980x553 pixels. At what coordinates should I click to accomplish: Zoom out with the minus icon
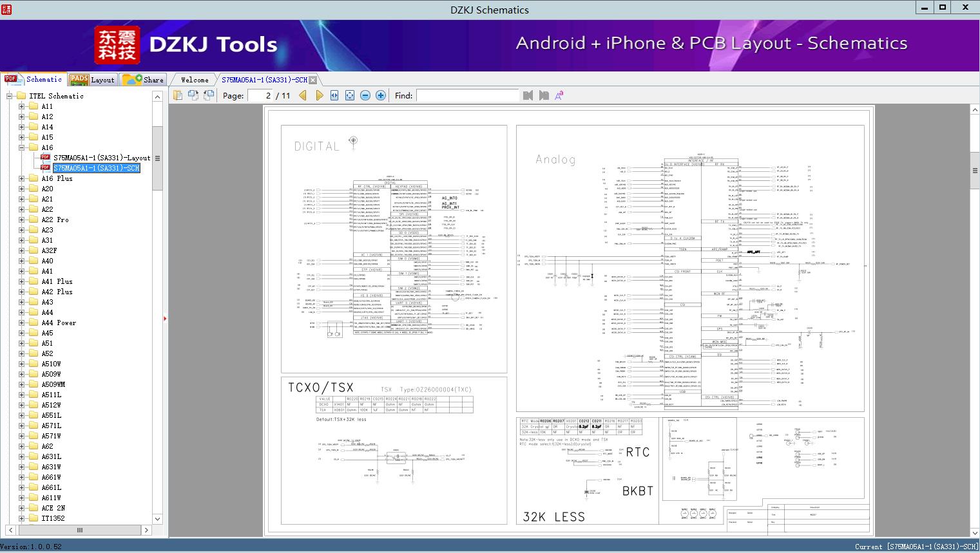[x=365, y=95]
